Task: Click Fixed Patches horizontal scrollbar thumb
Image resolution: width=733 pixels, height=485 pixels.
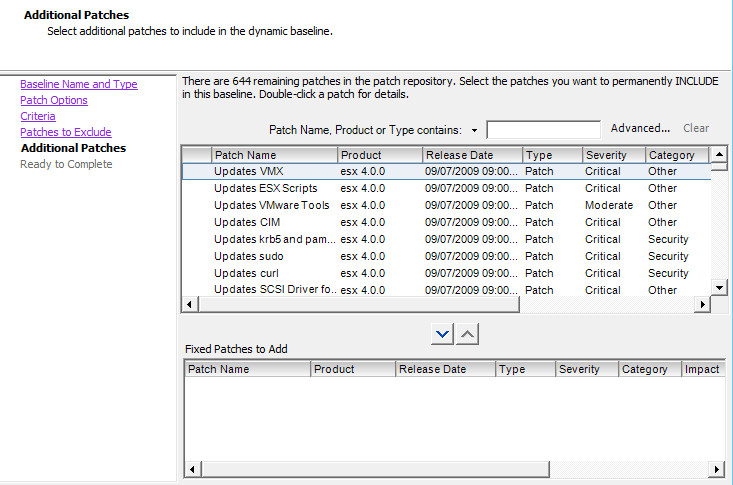Action: [375, 469]
